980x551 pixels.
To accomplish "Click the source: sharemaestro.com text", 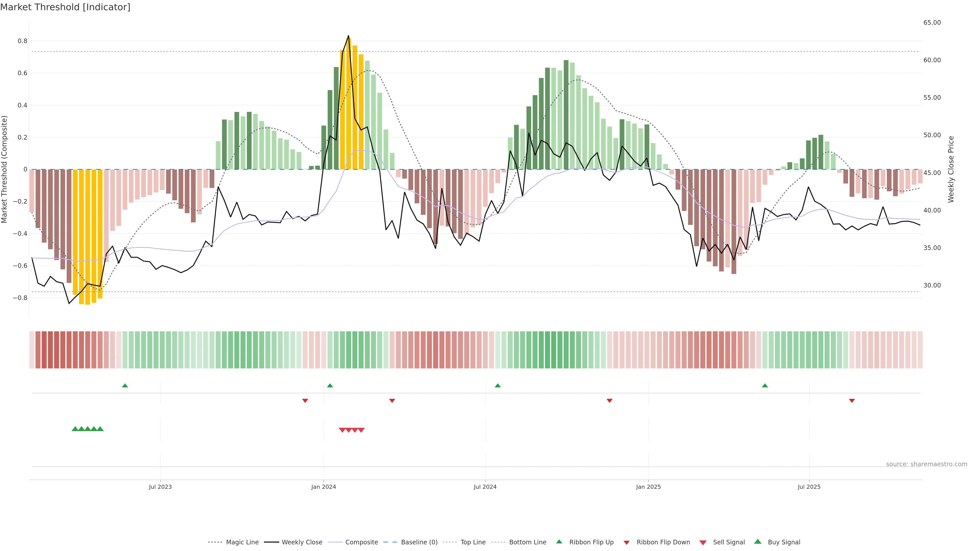I will [926, 464].
